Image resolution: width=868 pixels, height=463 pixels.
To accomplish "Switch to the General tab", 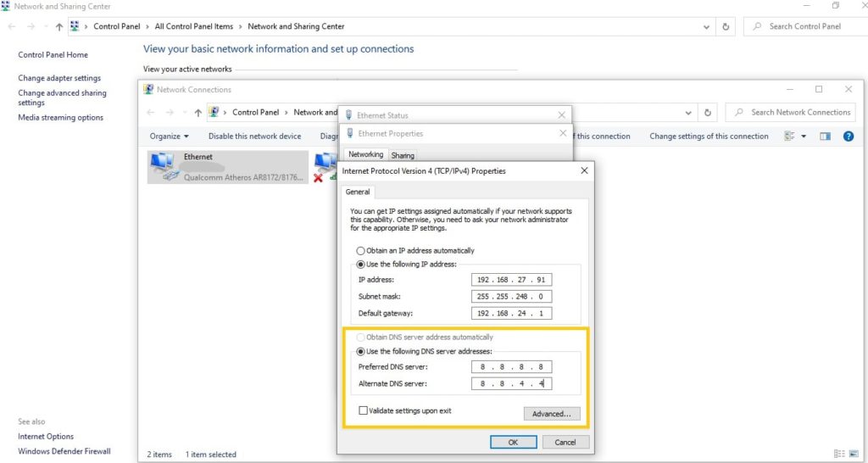I will pos(358,192).
